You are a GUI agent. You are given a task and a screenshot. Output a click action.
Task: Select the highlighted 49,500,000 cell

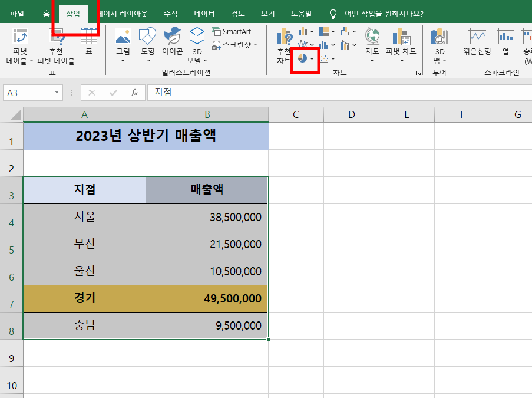point(207,299)
